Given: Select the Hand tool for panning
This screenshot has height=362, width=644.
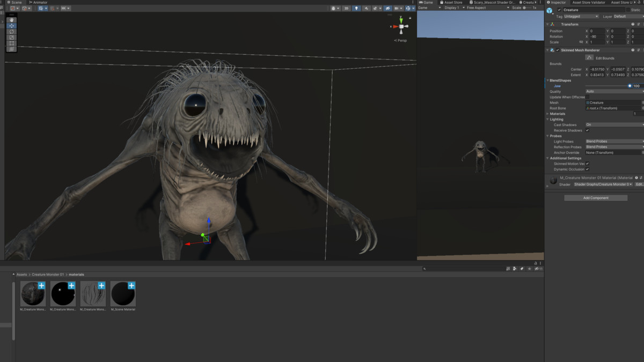Looking at the screenshot, I should pos(11,20).
